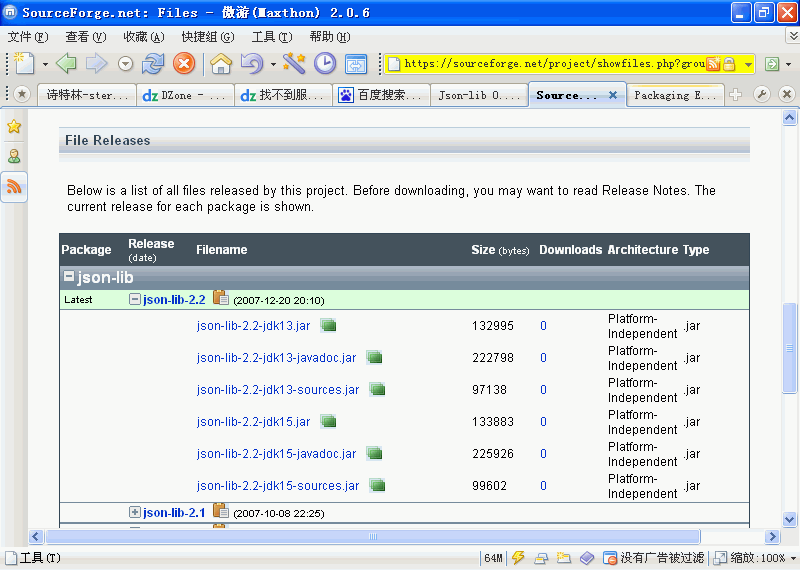Download json-lib-2.2-jdk15-sources.jar link

click(278, 486)
